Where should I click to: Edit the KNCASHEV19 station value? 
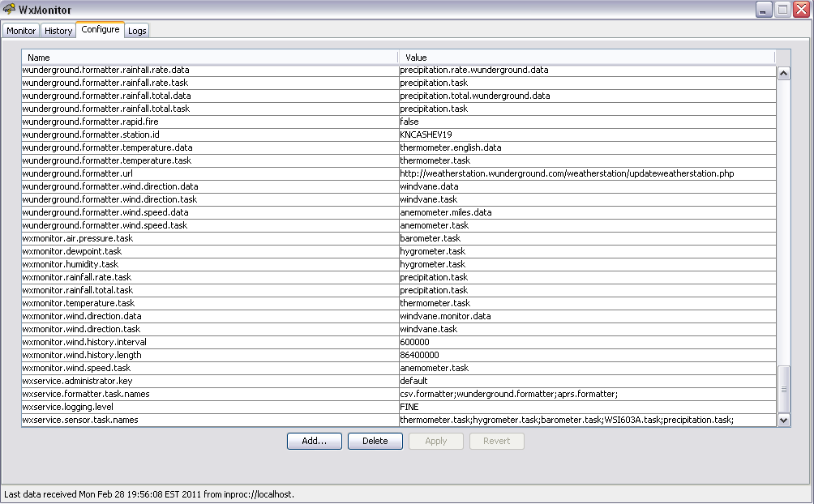426,135
